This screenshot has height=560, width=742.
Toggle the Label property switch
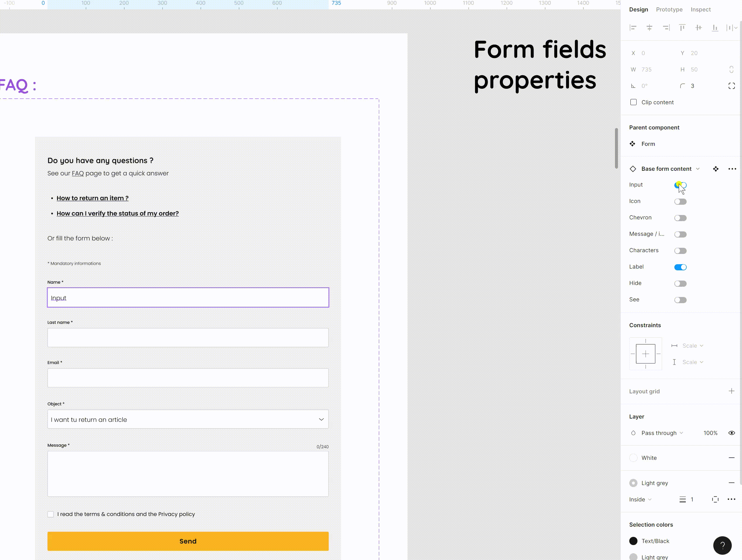click(680, 267)
